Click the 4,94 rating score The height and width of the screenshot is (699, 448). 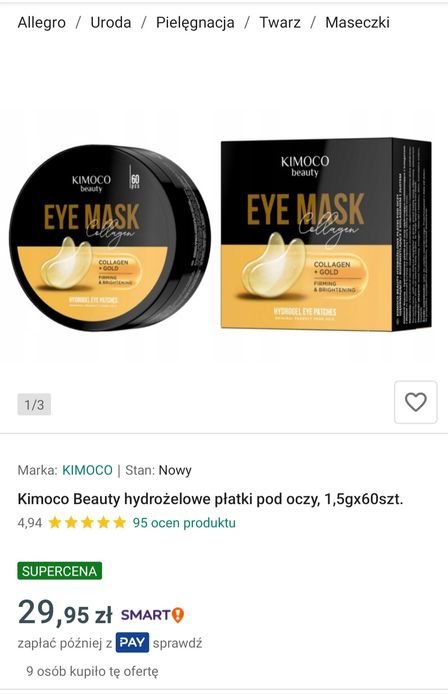coord(30,522)
